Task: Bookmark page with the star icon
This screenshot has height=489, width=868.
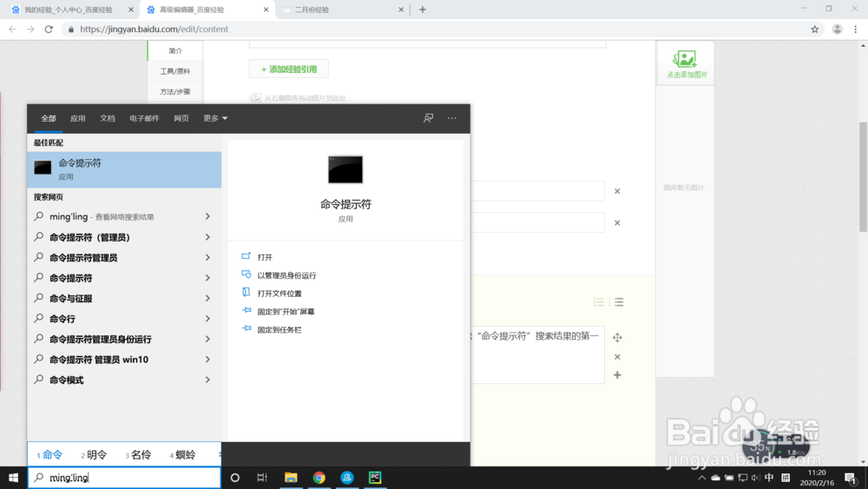Action: [814, 30]
